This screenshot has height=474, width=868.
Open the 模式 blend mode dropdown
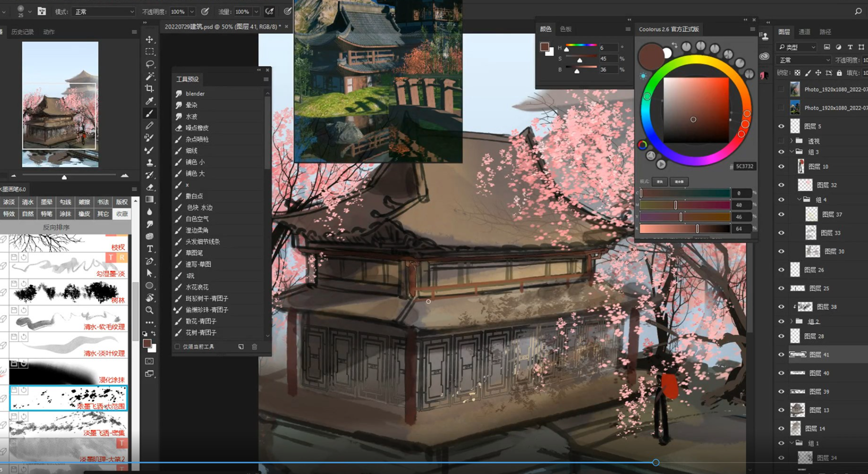pyautogui.click(x=104, y=12)
